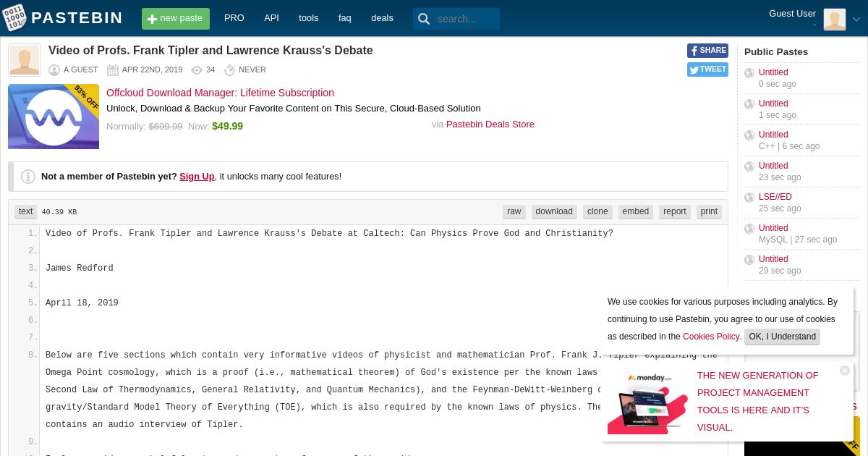Image resolution: width=868 pixels, height=456 pixels.
Task: Focus the search input field
Action: 467,19
